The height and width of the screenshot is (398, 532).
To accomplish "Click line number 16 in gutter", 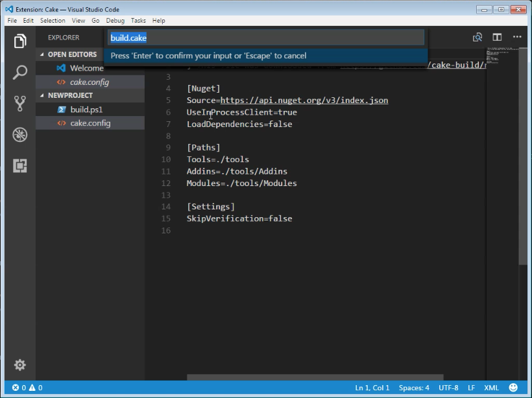I will [165, 231].
